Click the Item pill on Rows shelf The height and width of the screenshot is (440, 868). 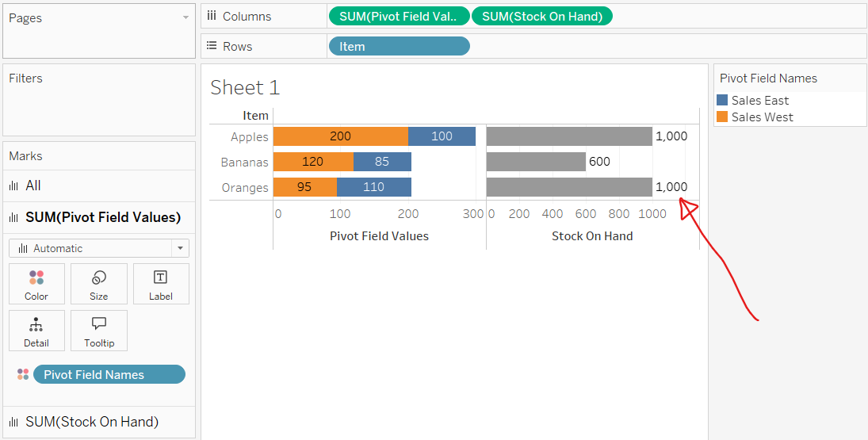(x=399, y=46)
